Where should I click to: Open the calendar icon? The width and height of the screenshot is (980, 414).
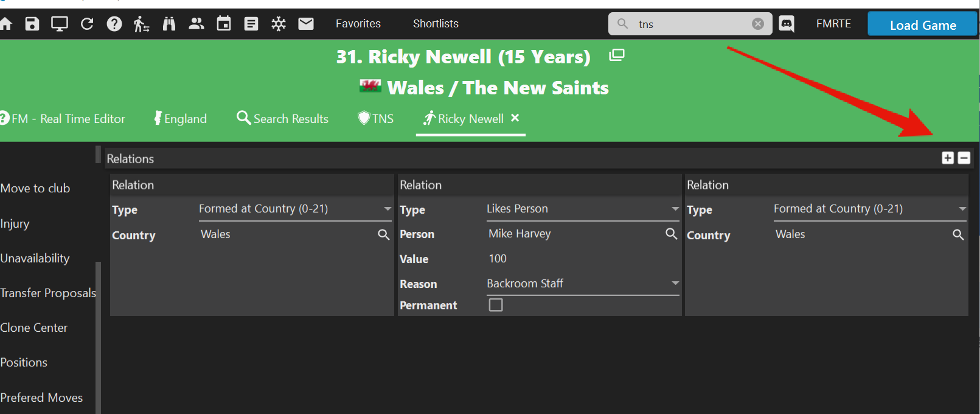[x=224, y=24]
